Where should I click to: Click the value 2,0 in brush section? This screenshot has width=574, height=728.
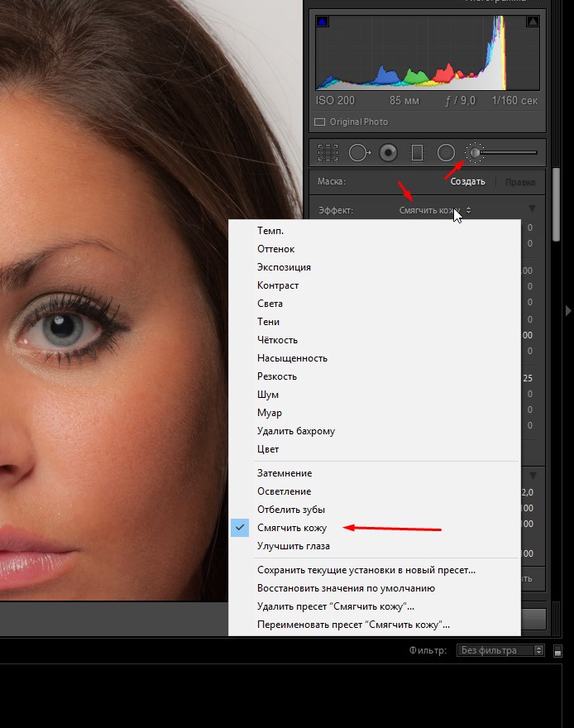click(x=527, y=492)
